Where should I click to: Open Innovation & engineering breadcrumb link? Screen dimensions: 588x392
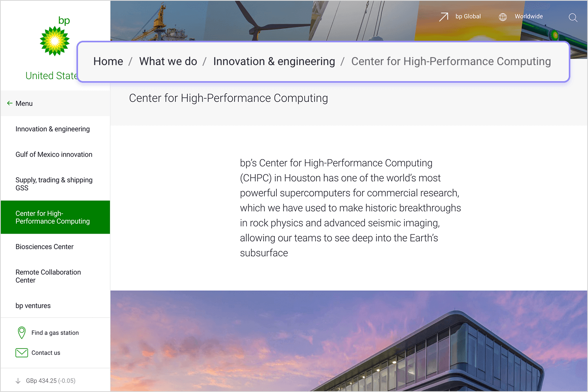click(274, 62)
